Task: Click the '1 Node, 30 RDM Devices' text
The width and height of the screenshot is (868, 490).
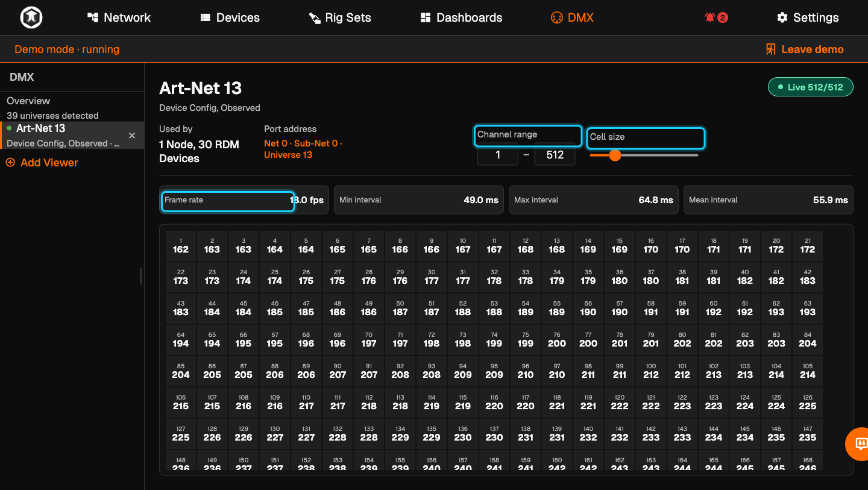Action: (x=199, y=151)
